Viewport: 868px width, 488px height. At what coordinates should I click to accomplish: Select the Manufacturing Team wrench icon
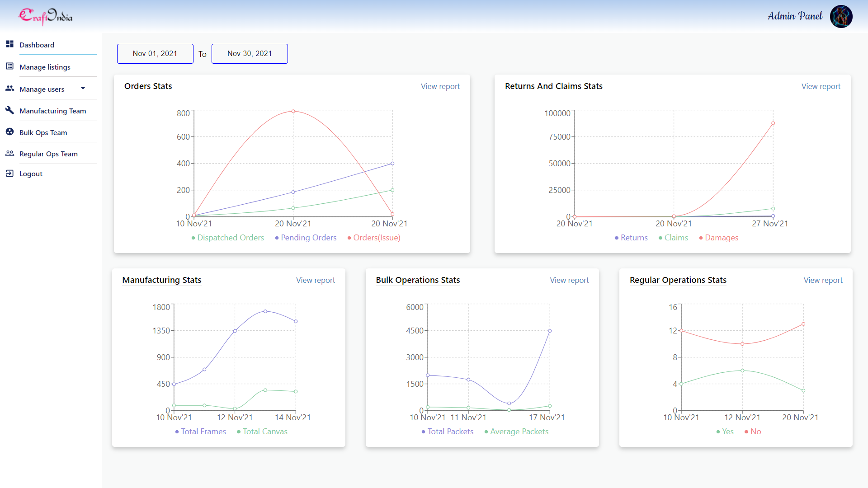pos(10,110)
